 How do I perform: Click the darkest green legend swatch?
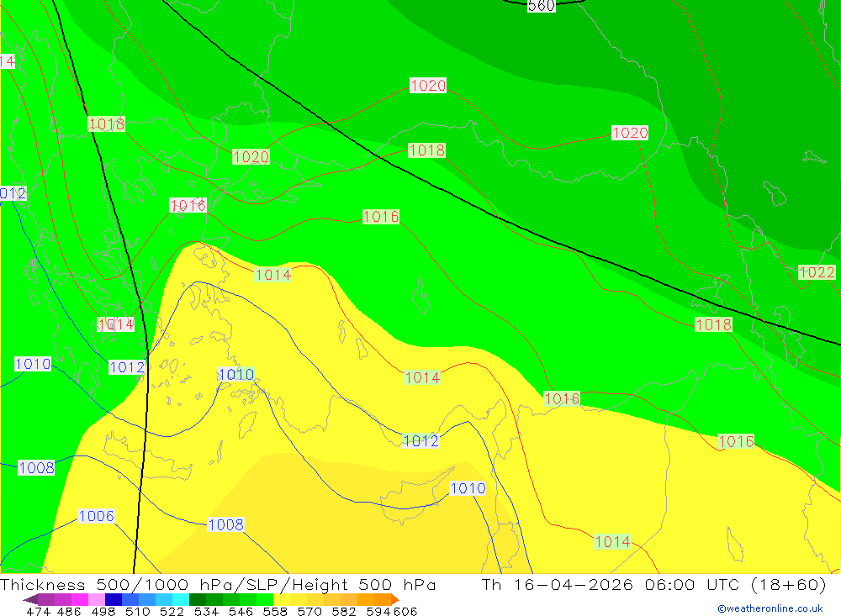click(198, 599)
